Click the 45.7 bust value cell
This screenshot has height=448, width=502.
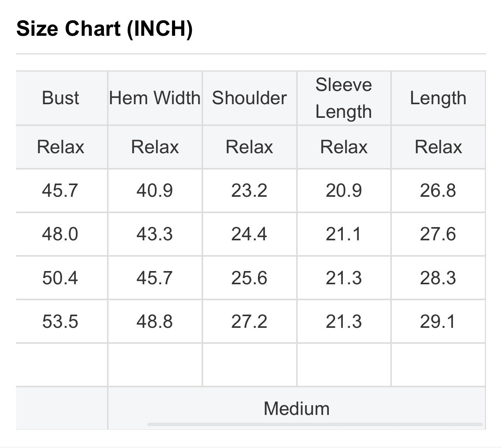point(61,191)
